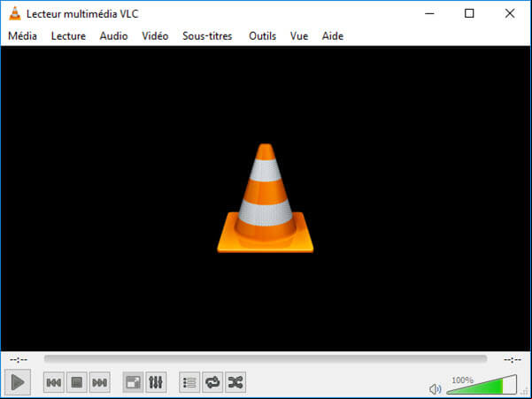Open the Média menu
The height and width of the screenshot is (399, 532).
[x=22, y=36]
